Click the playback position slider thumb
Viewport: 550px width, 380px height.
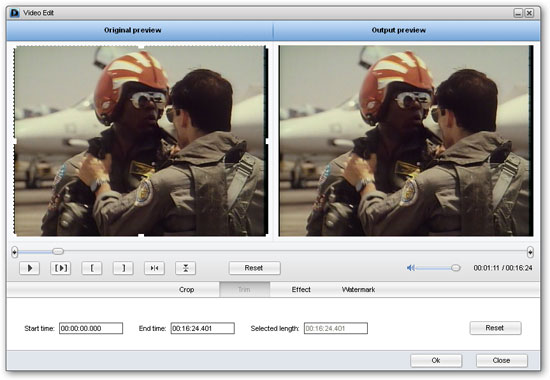tap(58, 251)
